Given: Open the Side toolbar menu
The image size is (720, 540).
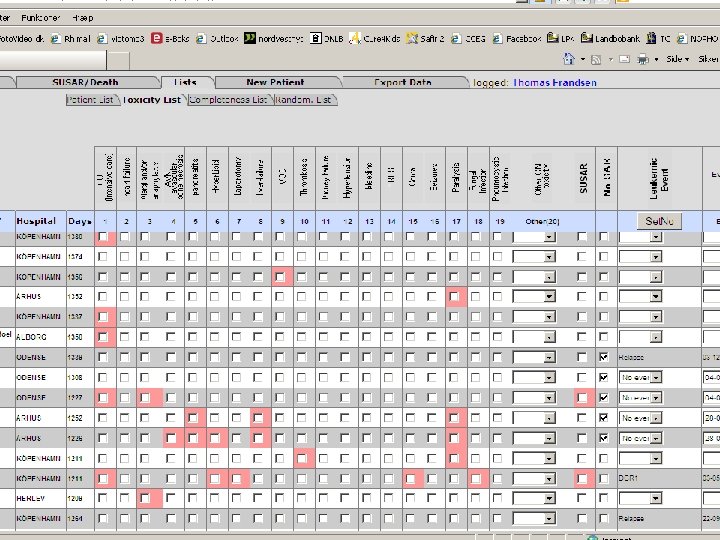Looking at the screenshot, I should pos(678,59).
